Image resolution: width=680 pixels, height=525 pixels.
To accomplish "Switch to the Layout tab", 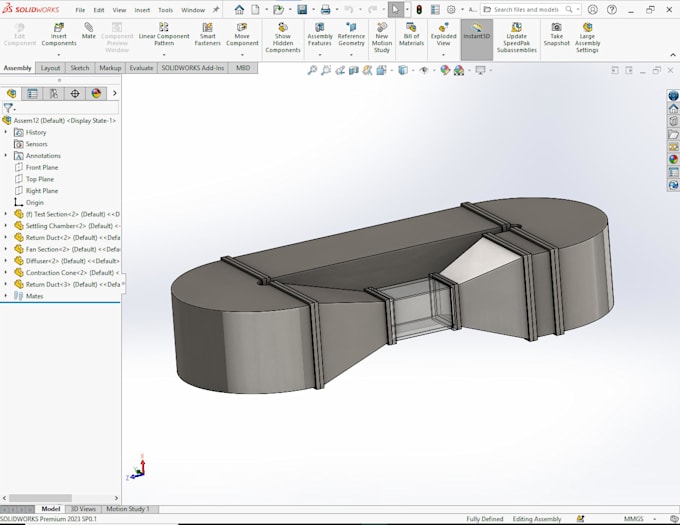I will coord(50,68).
